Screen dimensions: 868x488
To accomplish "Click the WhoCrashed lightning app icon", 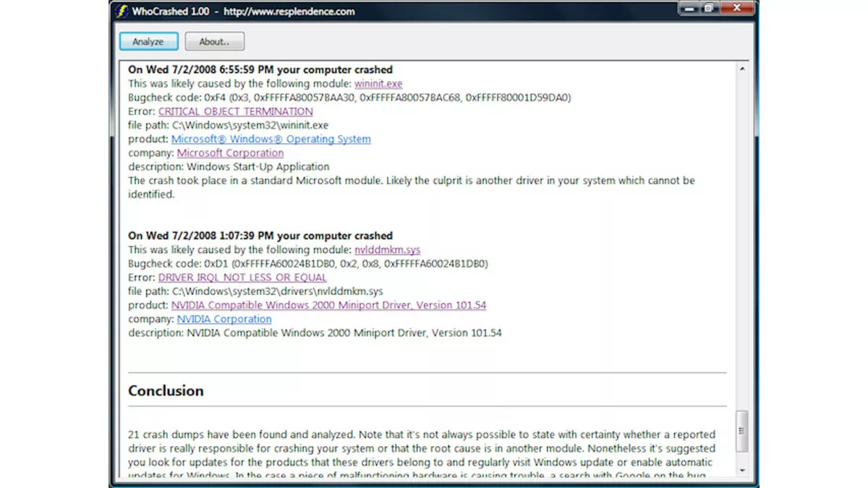I will tap(122, 12).
